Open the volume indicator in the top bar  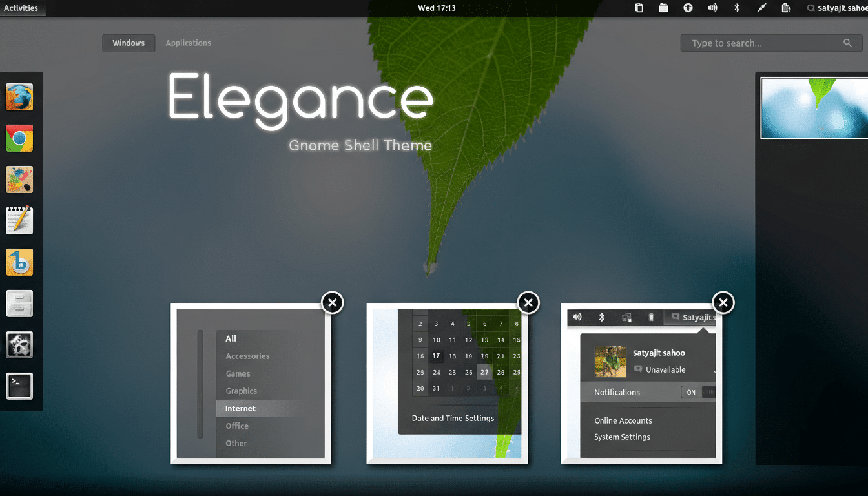(x=712, y=8)
